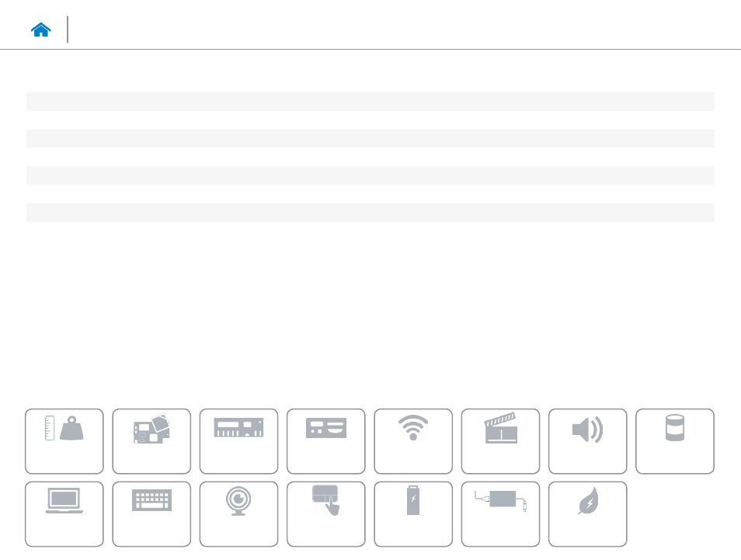Screen dimensions: 741x560
Task: Select the system board information icon
Action: (x=151, y=440)
